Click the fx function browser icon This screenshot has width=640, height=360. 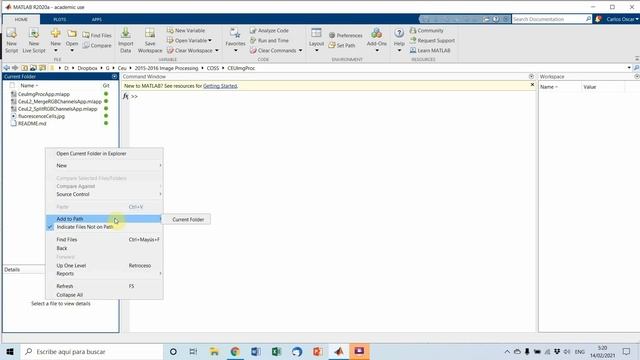coord(125,96)
